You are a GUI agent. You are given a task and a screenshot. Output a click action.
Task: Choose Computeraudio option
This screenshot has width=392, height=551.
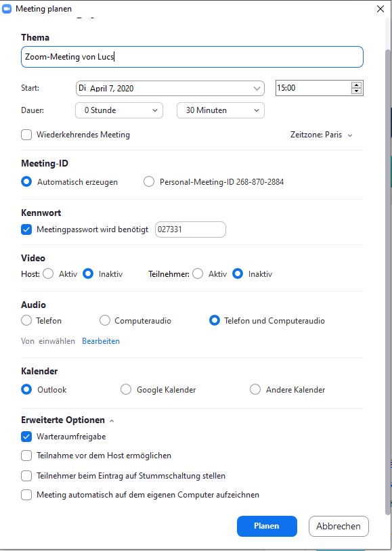click(x=105, y=320)
